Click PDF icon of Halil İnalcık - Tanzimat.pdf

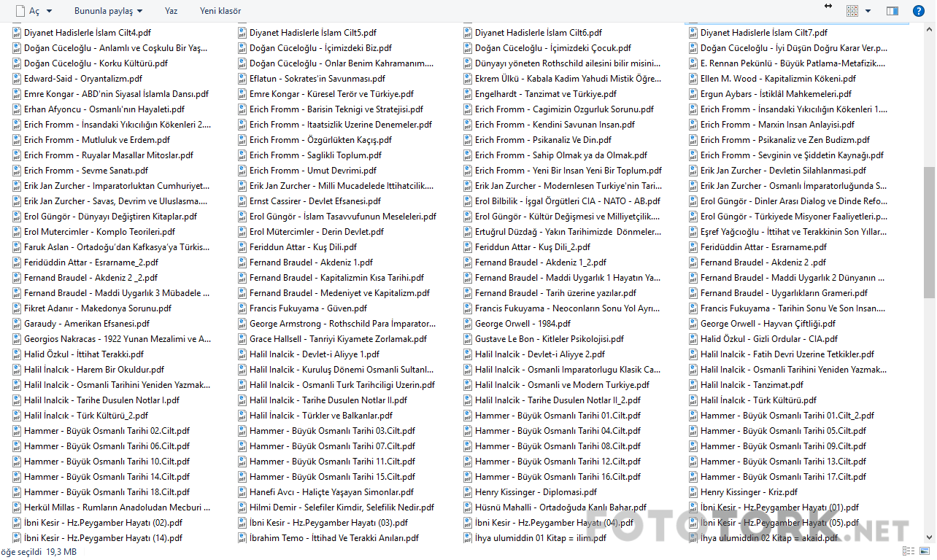pos(693,385)
